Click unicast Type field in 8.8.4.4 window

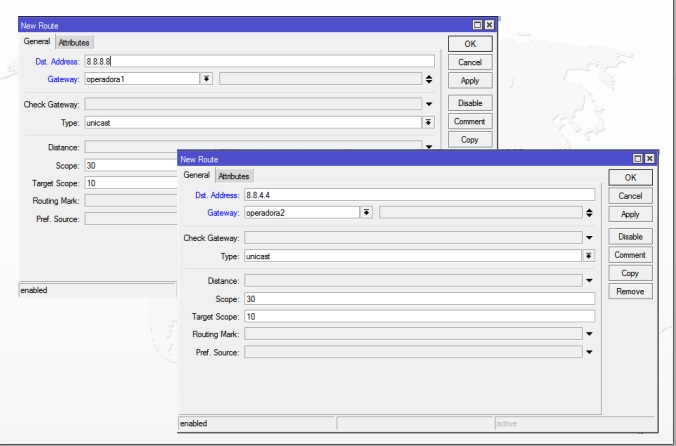coord(413,256)
